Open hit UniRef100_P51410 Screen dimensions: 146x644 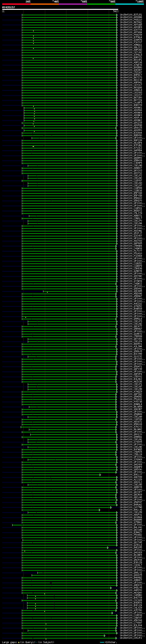click(131, 254)
